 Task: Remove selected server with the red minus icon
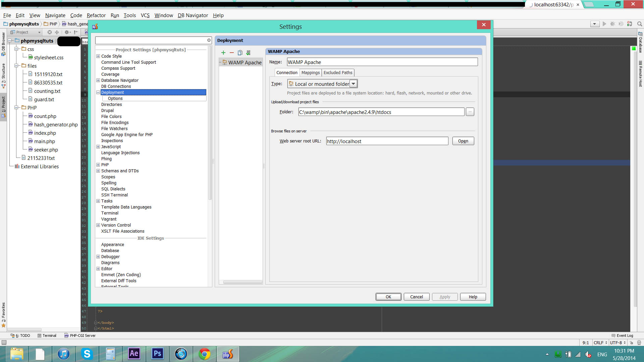pos(231,53)
